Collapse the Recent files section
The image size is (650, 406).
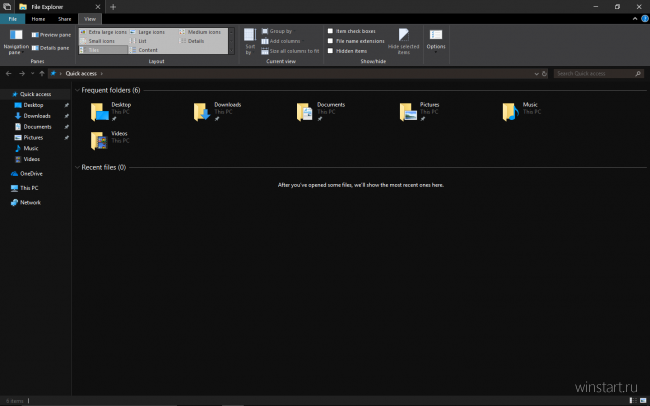76,168
